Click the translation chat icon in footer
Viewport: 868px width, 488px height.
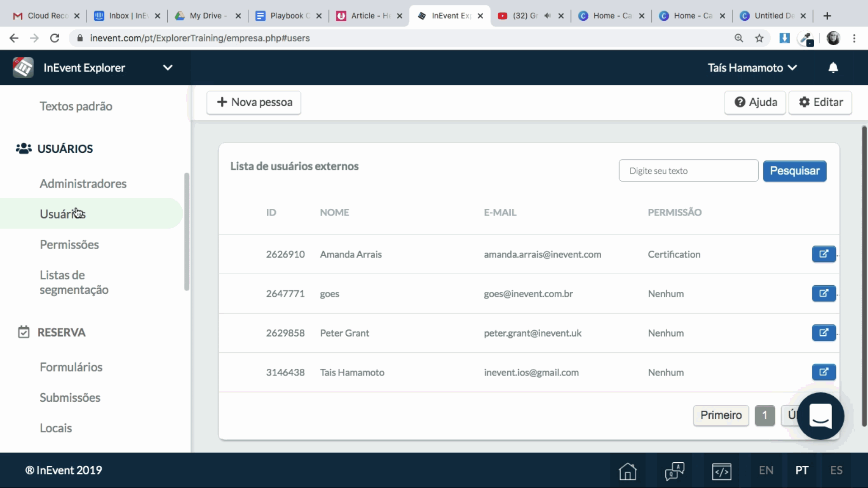675,471
